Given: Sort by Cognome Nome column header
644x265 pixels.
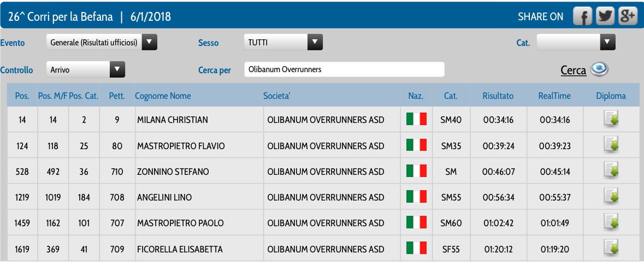Looking at the screenshot, I should click(163, 96).
